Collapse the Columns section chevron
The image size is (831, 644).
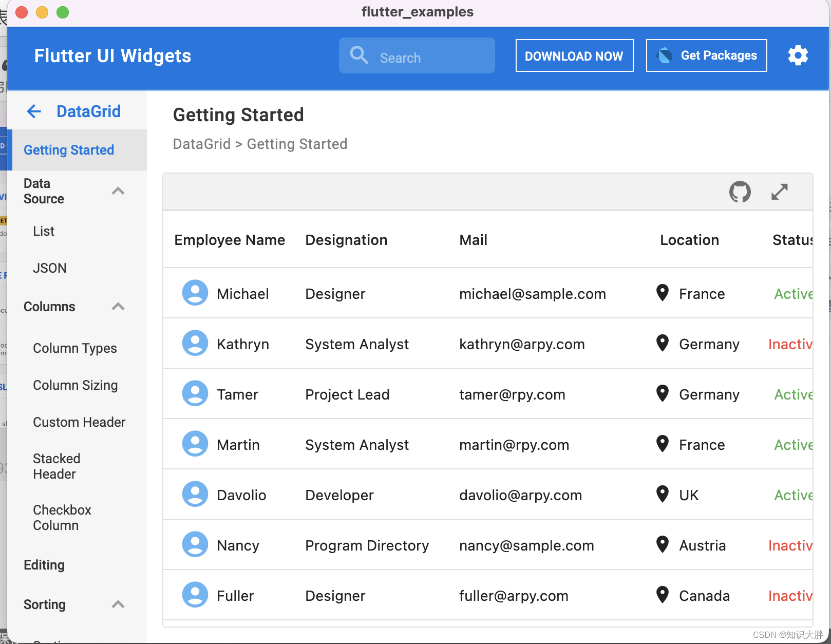[118, 307]
